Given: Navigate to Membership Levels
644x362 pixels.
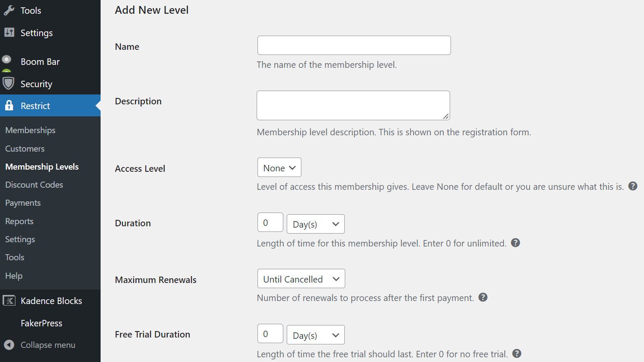Looking at the screenshot, I should pos(42,167).
